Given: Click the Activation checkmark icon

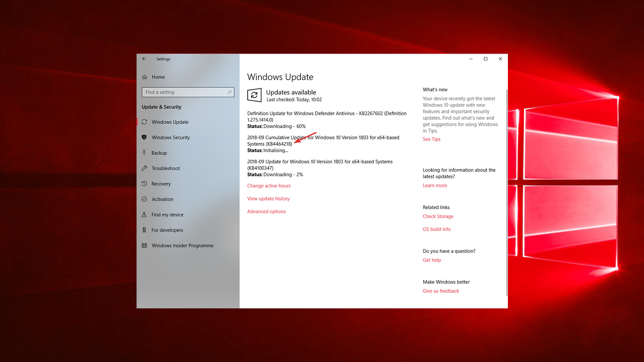Looking at the screenshot, I should click(x=144, y=199).
